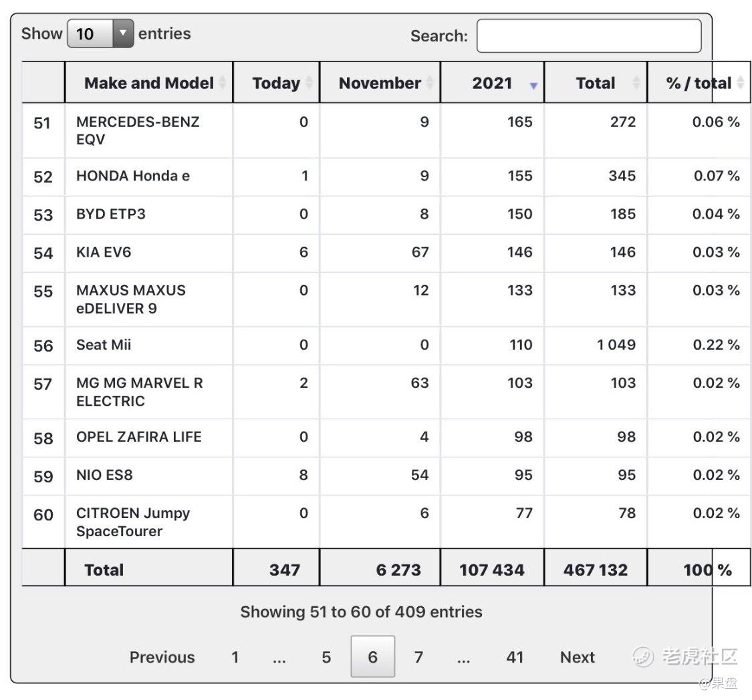Image resolution: width=752 pixels, height=700 pixels.
Task: Go to page 7
Action: click(418, 657)
